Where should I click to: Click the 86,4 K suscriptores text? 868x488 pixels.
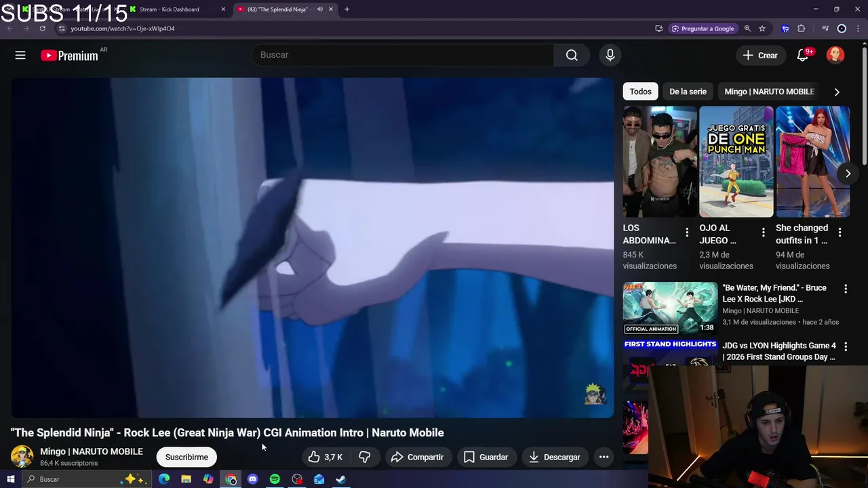[x=69, y=464]
